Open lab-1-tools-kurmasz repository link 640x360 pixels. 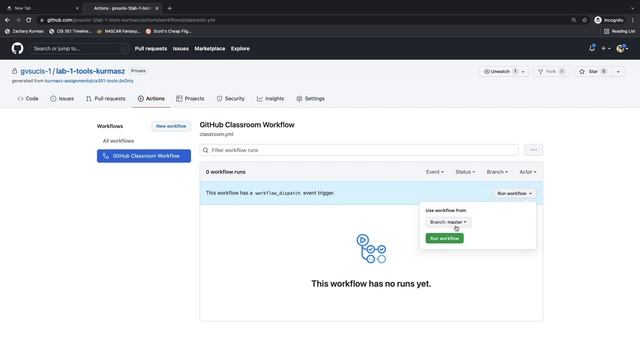[90, 71]
